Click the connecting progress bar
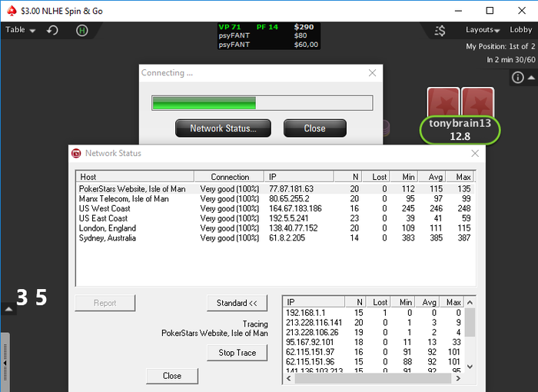 (x=262, y=103)
